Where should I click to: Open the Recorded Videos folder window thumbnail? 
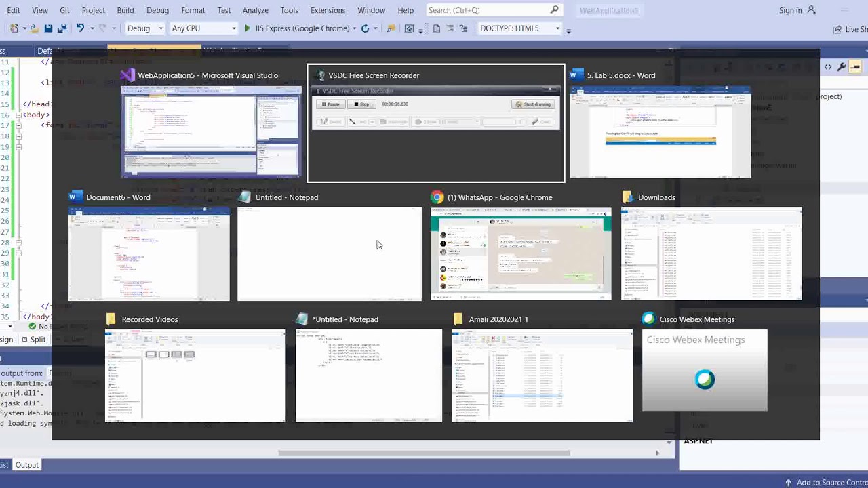coord(195,375)
